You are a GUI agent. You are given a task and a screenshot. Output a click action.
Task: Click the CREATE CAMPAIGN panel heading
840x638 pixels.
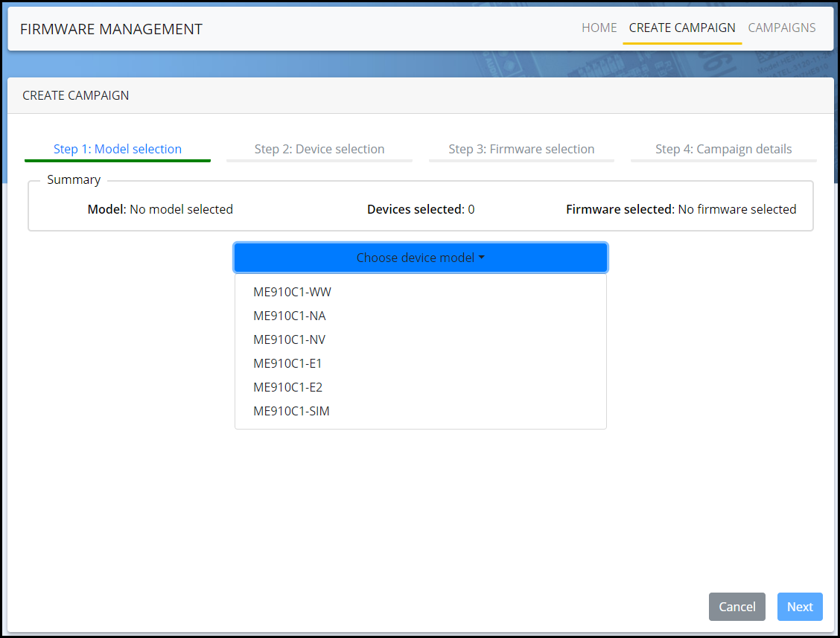coord(75,95)
